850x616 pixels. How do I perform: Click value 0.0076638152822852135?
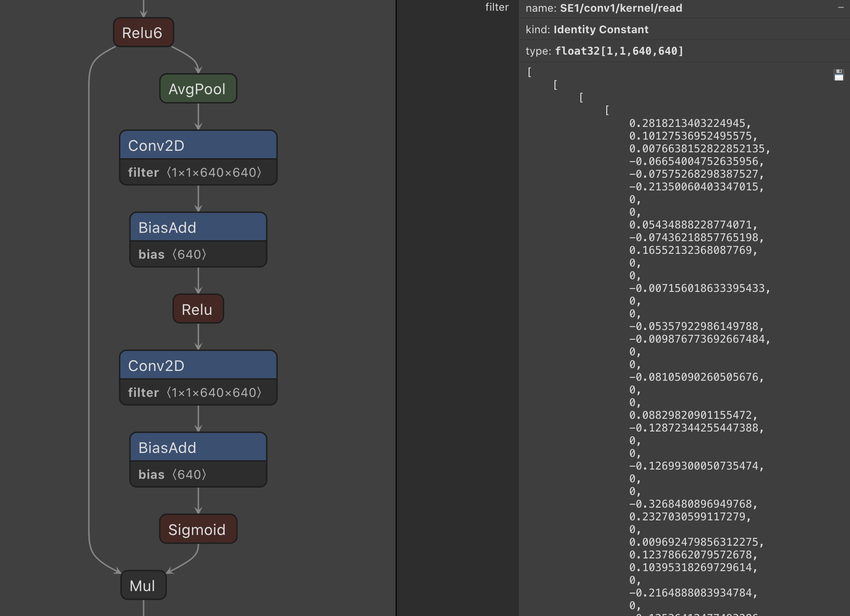pyautogui.click(x=700, y=149)
